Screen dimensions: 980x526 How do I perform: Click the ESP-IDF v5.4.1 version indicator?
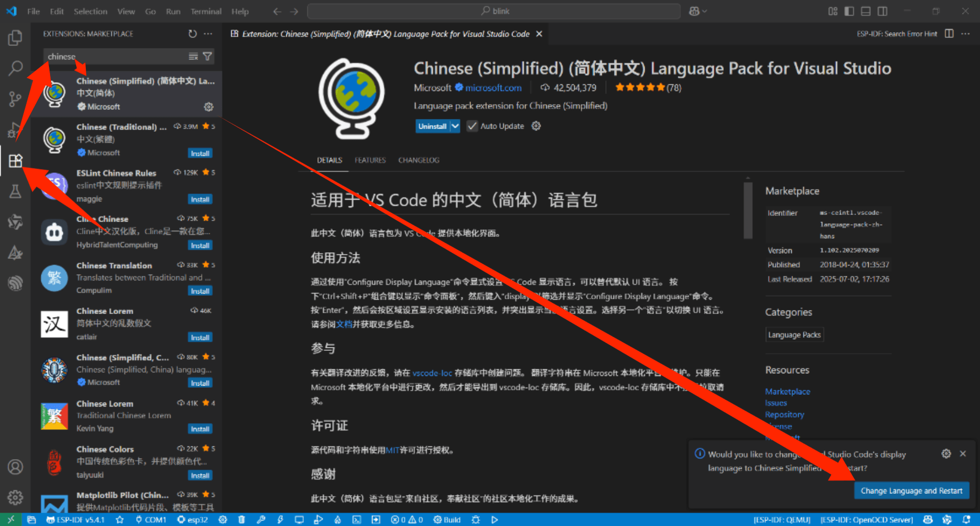(x=76, y=519)
